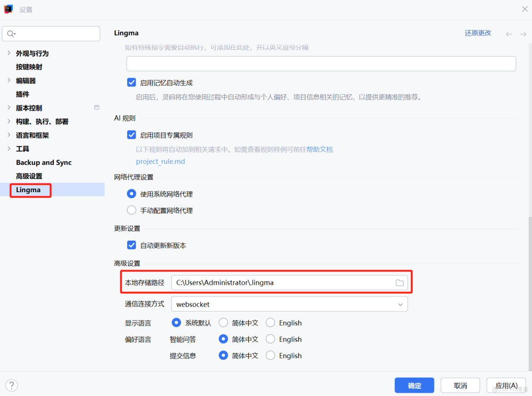Click the settings dialog logo icon

(x=8, y=9)
